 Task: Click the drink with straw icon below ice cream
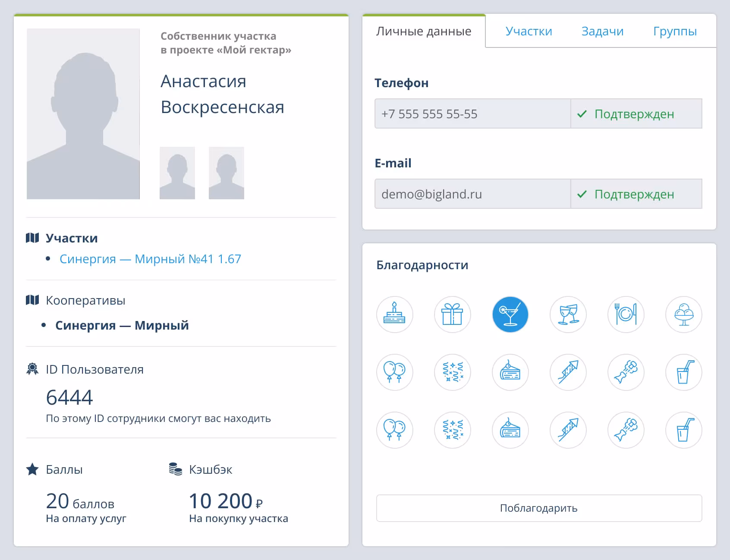(683, 372)
